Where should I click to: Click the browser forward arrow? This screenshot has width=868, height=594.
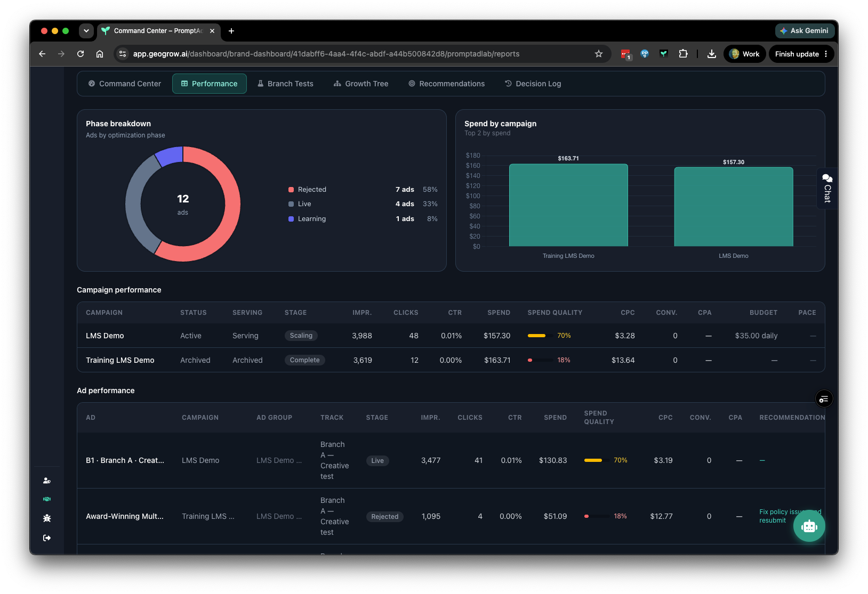coord(61,54)
